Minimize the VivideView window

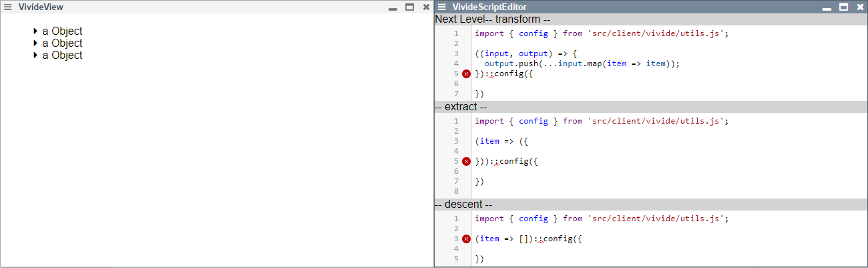(x=393, y=7)
